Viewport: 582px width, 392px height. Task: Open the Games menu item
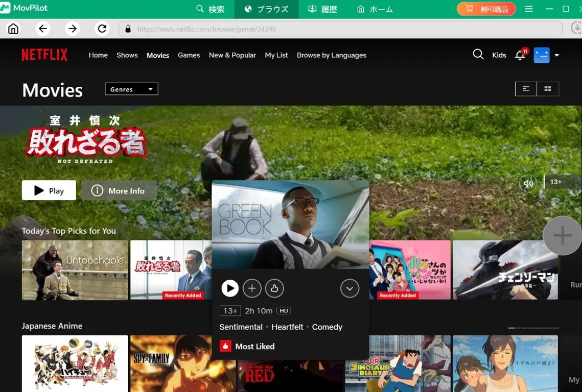pyautogui.click(x=189, y=55)
